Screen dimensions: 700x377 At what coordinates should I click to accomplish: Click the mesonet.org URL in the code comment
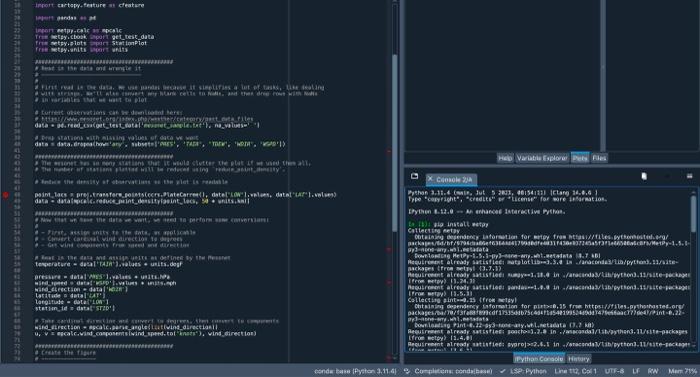[x=147, y=119]
